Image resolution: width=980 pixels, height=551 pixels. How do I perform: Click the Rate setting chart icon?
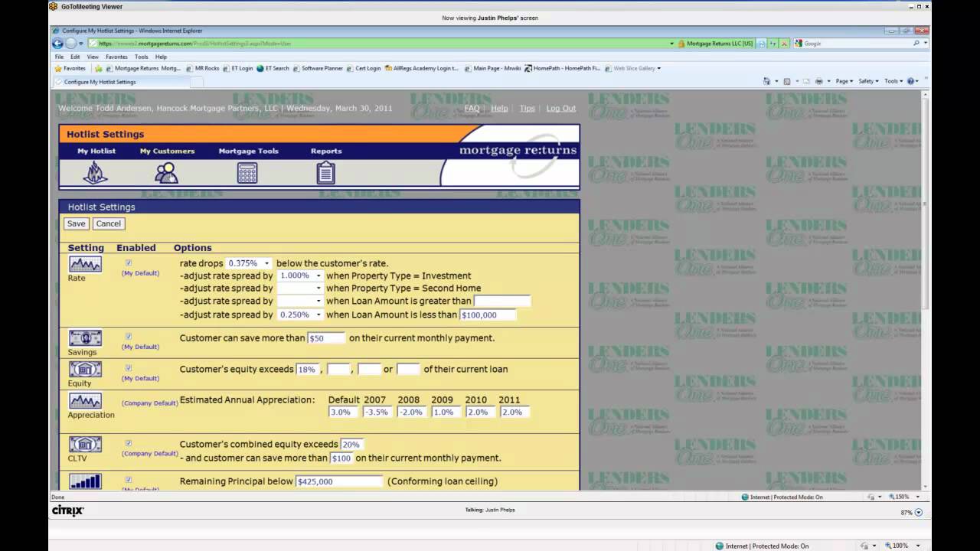[85, 264]
